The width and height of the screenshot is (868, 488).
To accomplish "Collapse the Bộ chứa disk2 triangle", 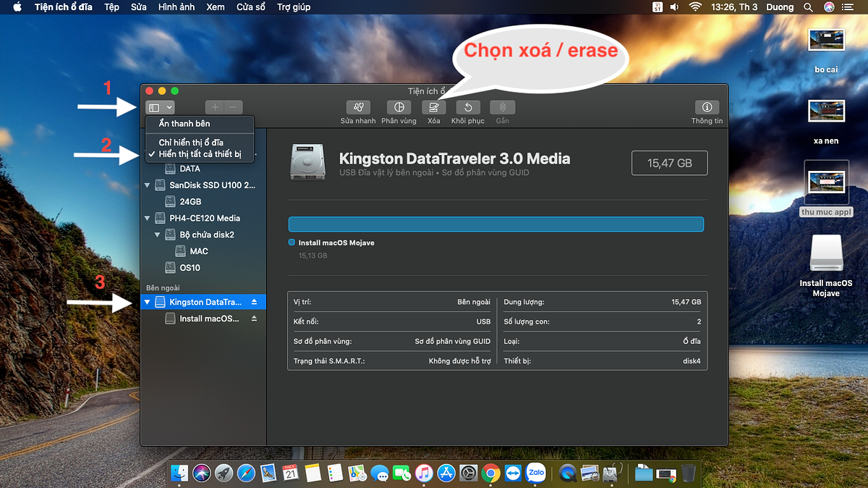I will 158,235.
